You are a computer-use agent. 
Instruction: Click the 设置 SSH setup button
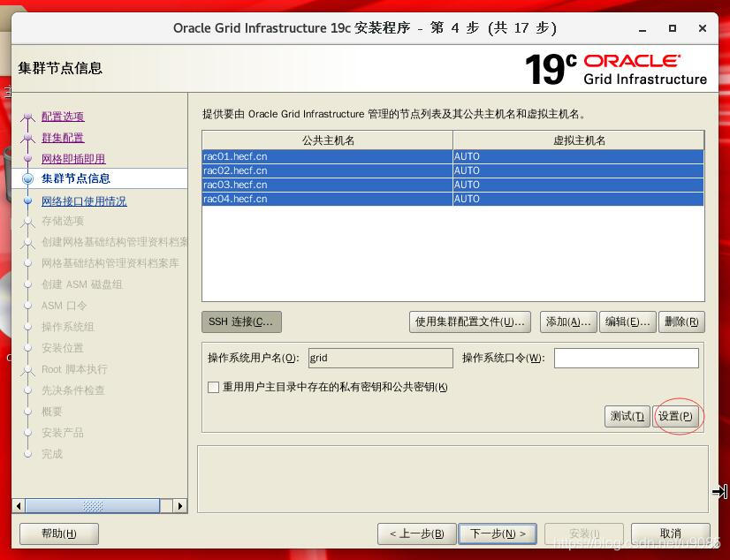pyautogui.click(x=675, y=416)
